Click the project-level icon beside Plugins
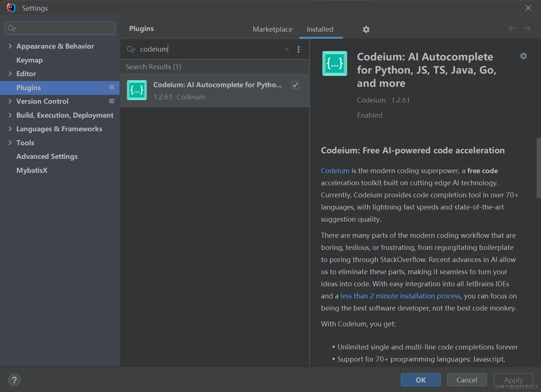 [x=111, y=87]
